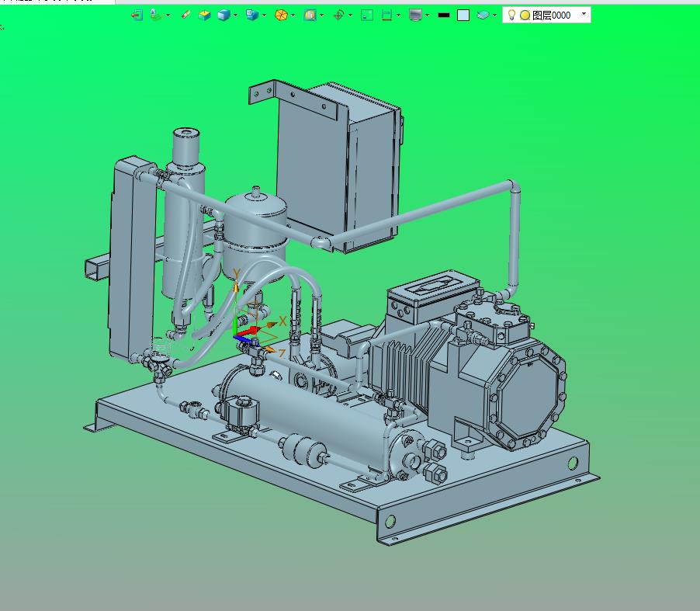Image resolution: width=700 pixels, height=611 pixels.
Task: Choose the blue shaded cube display icon
Action: point(224,16)
